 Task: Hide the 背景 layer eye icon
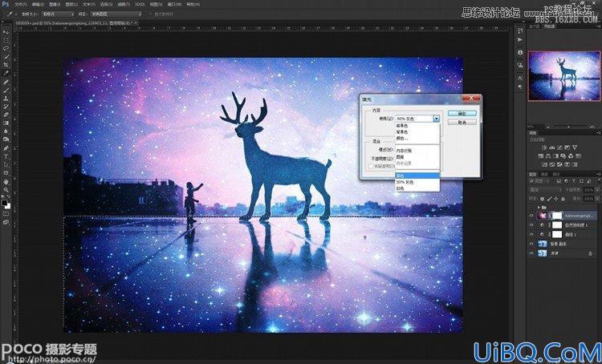point(531,253)
